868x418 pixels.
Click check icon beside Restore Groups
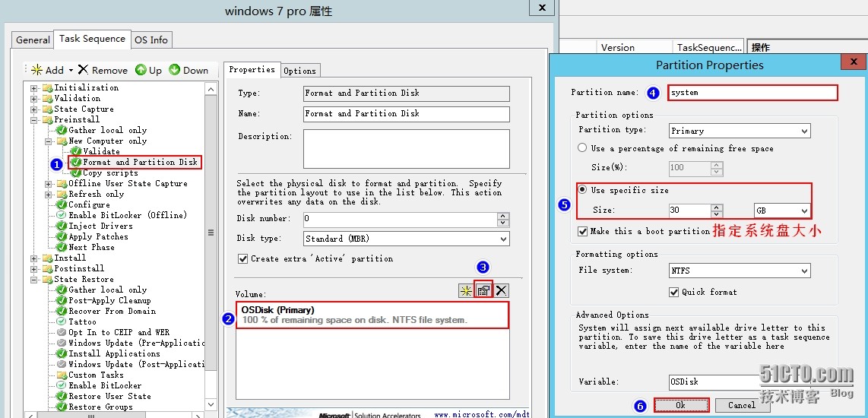tap(62, 407)
